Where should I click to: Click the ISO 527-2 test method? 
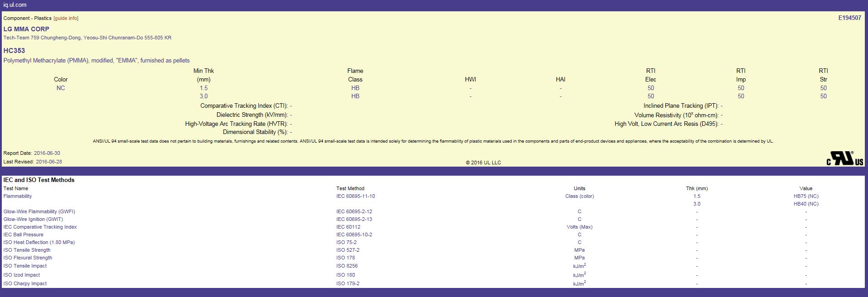tap(348, 250)
